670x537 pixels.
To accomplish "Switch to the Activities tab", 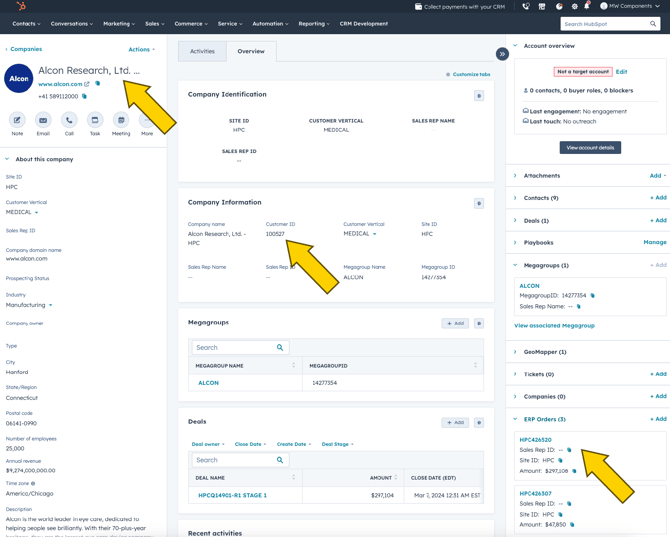I will 202,51.
